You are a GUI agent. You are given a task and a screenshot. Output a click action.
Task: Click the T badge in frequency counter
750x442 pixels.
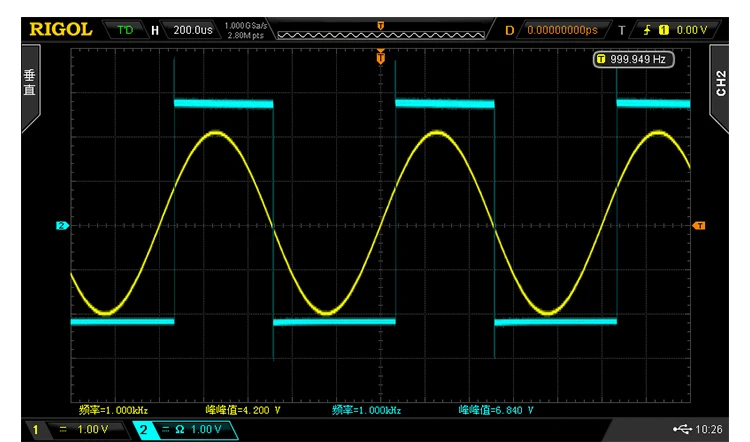pos(601,59)
